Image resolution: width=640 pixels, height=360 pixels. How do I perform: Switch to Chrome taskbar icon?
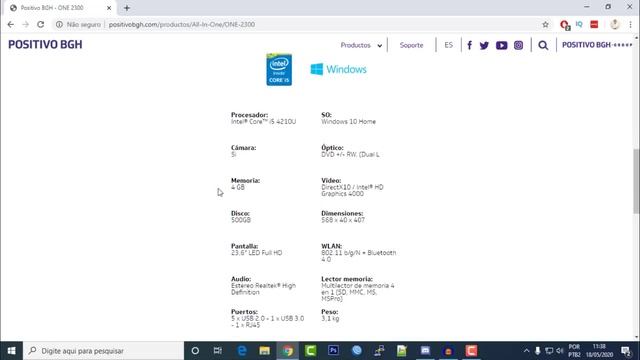tap(288, 351)
